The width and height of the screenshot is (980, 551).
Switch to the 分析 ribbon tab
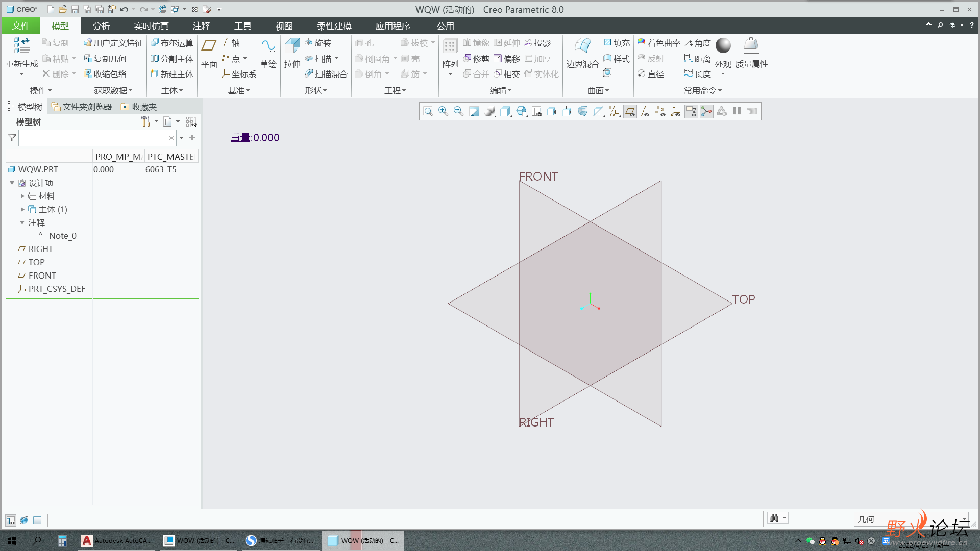click(101, 26)
